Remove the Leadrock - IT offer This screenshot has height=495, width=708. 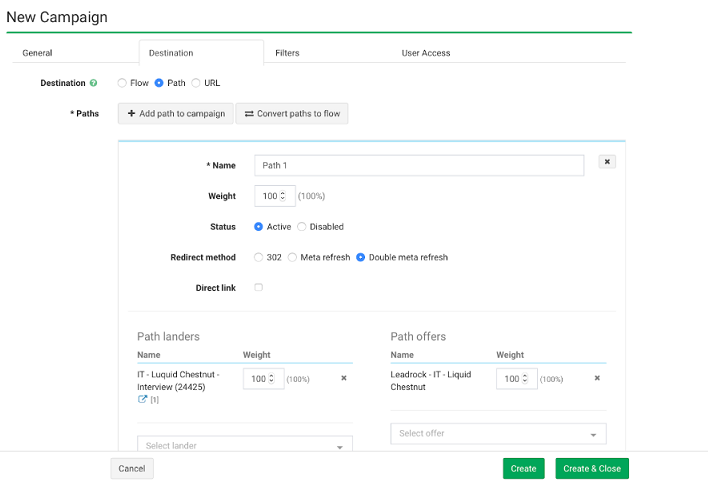click(x=597, y=378)
